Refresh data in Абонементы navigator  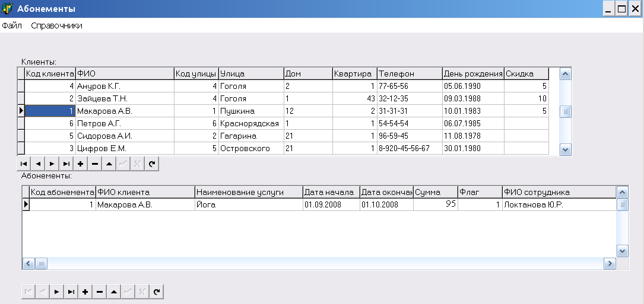pyautogui.click(x=157, y=292)
